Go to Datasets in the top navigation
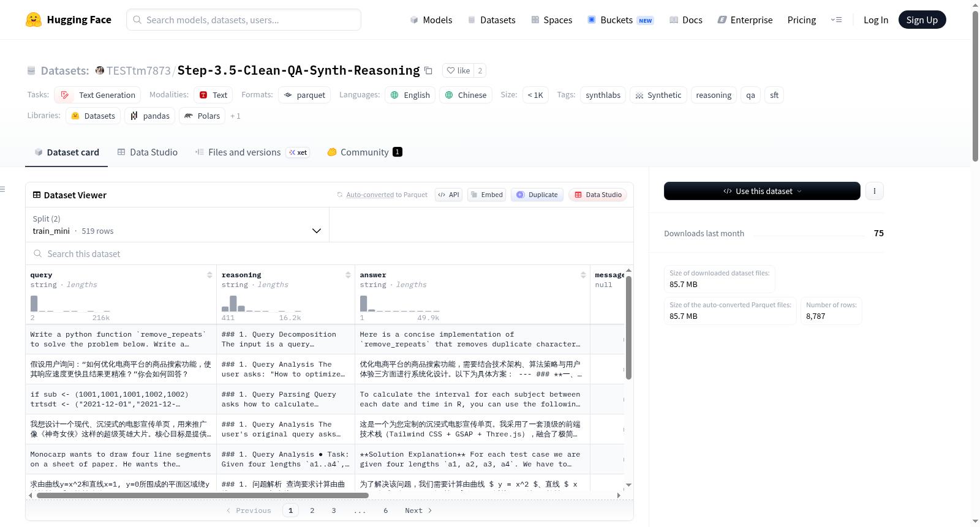980x527 pixels. pyautogui.click(x=491, y=20)
